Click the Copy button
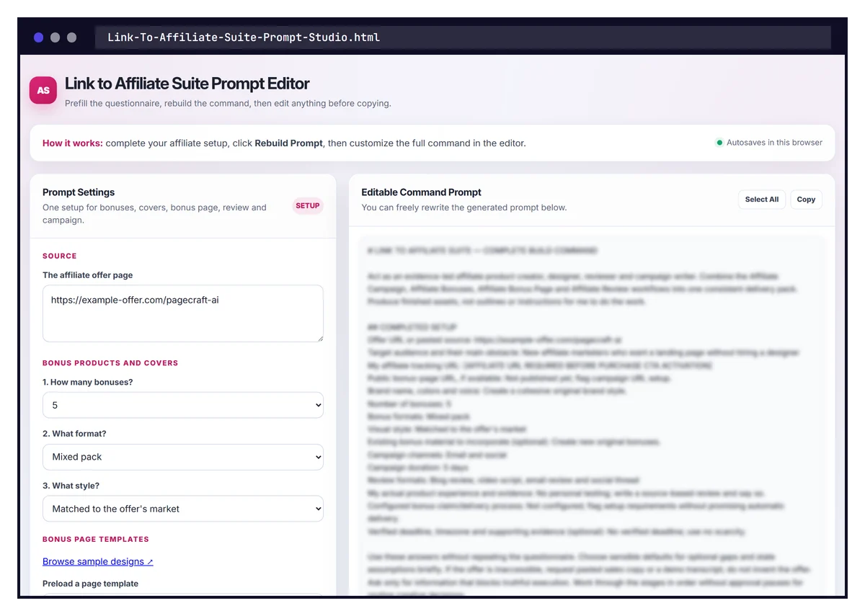865x616 pixels. coord(806,200)
